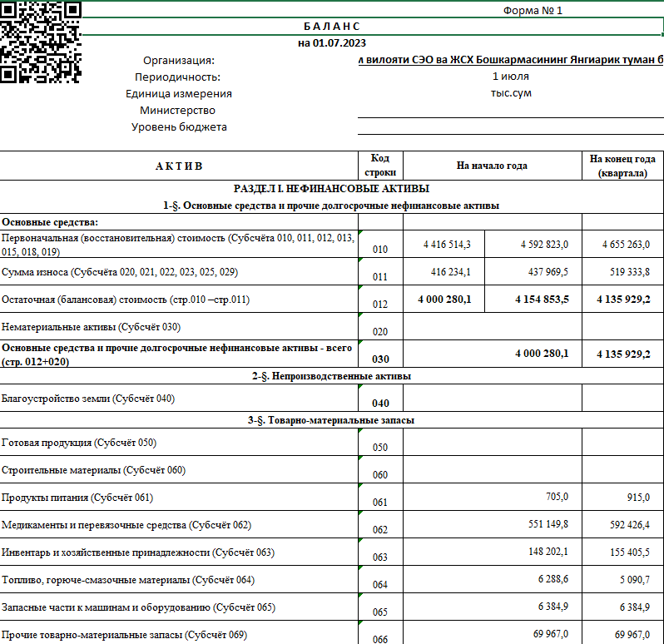
Task: Click 'Инвентарь и хозяйственные принадлежности' label
Action: pyautogui.click(x=138, y=552)
